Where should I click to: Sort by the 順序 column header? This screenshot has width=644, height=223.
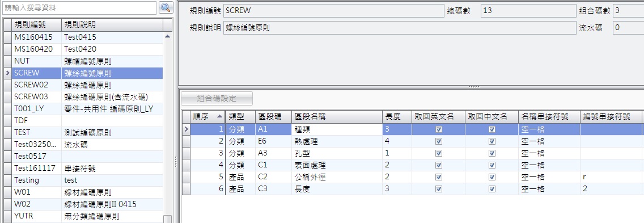208,116
